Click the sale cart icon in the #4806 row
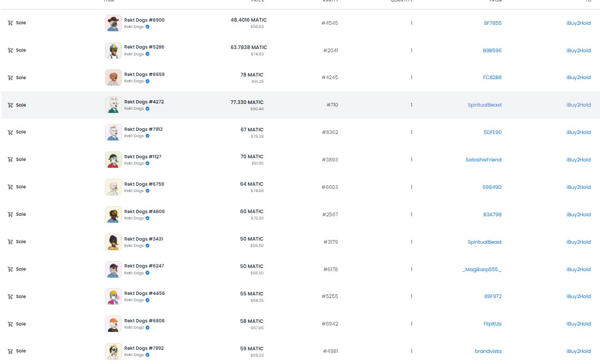600x364 pixels. (11, 215)
